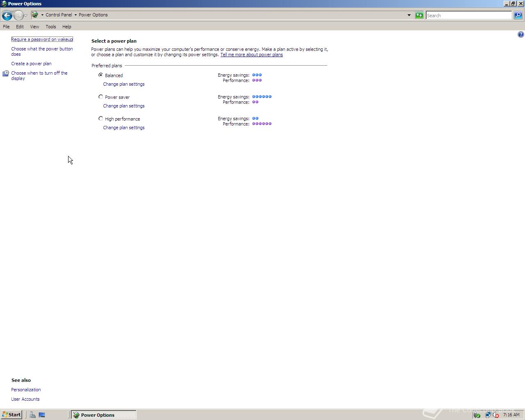
Task: Click the magnifier Search button
Action: click(x=518, y=15)
